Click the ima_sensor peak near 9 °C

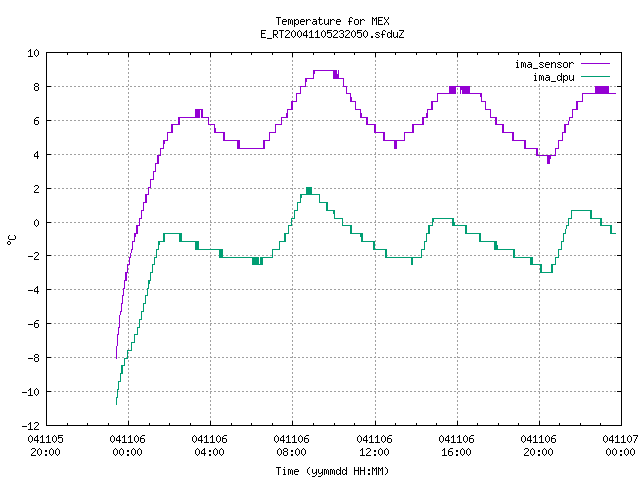[x=326, y=71]
